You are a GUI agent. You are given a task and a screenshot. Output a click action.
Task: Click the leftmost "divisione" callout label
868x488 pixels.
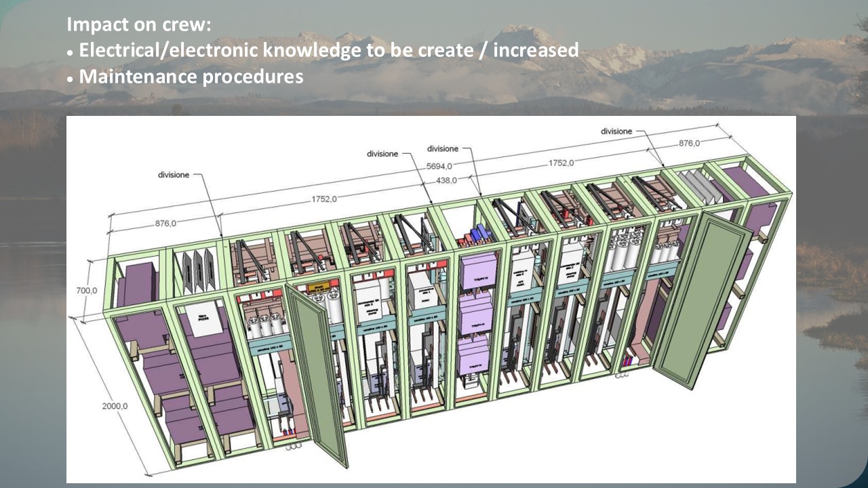[174, 175]
